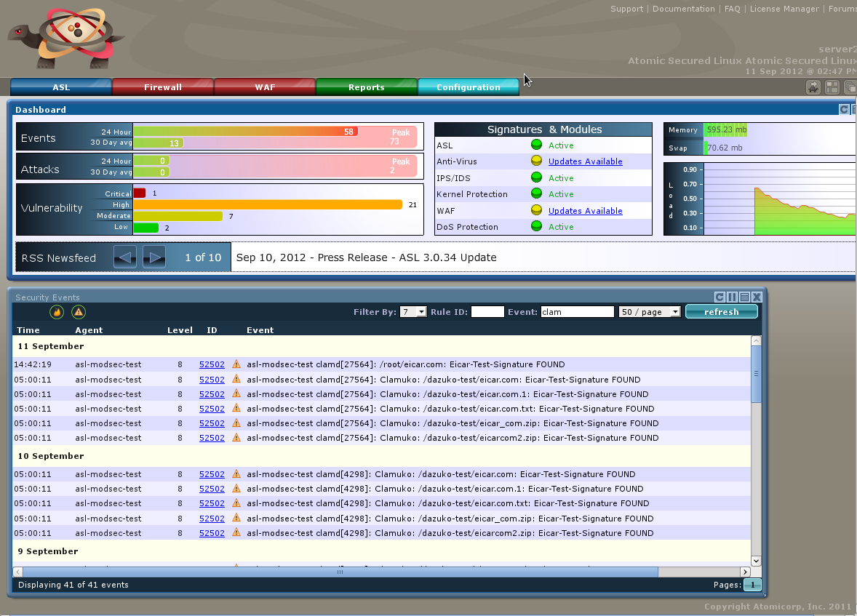Click the green status light for Kernel Protection

coord(537,193)
